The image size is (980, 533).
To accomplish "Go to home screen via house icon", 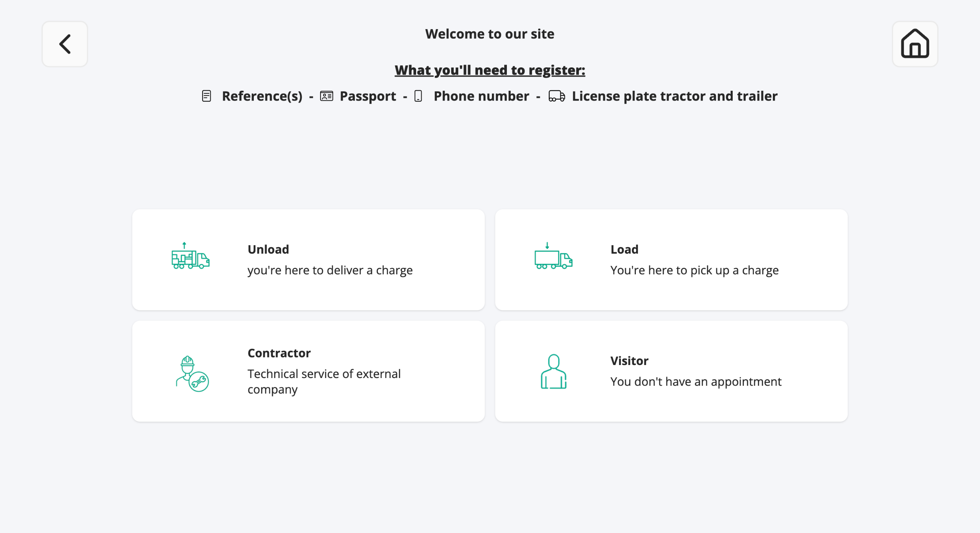I will pyautogui.click(x=915, y=44).
